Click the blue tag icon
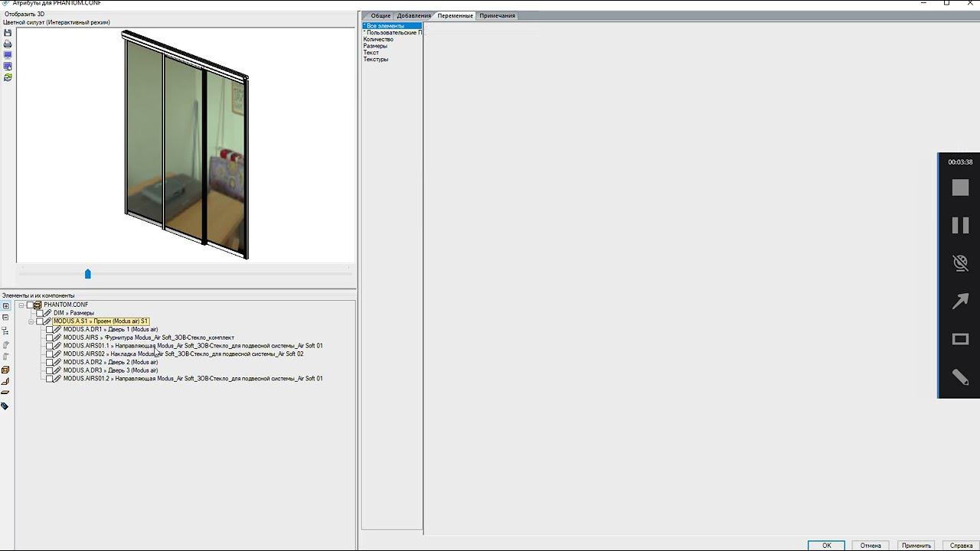The height and width of the screenshot is (551, 980). pyautogui.click(x=5, y=406)
